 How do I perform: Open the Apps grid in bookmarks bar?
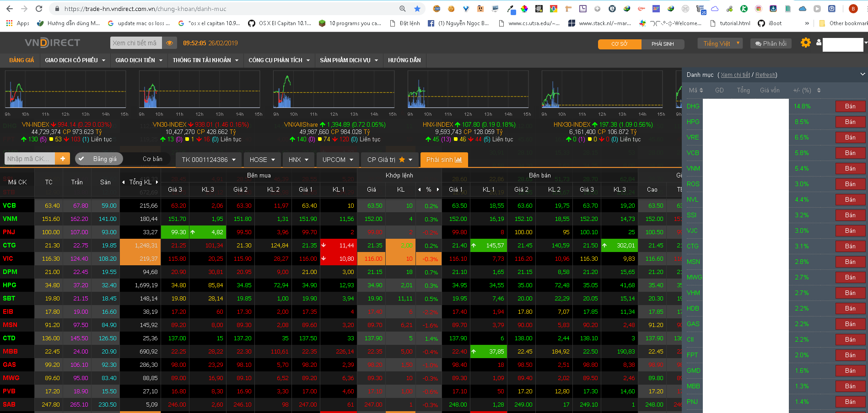coord(17,23)
